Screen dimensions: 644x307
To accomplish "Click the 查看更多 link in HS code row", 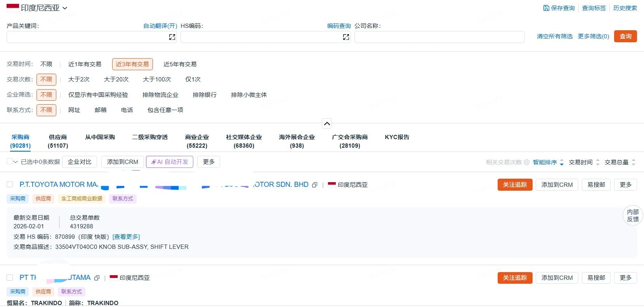I will [126, 237].
